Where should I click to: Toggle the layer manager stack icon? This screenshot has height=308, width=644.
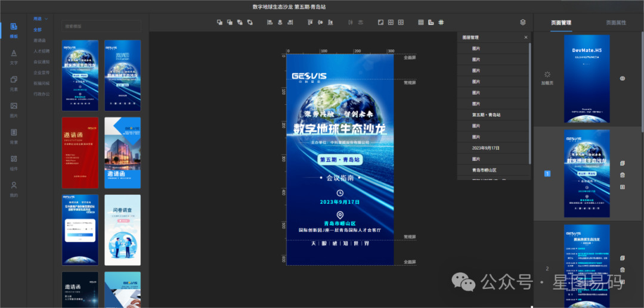coord(523,22)
